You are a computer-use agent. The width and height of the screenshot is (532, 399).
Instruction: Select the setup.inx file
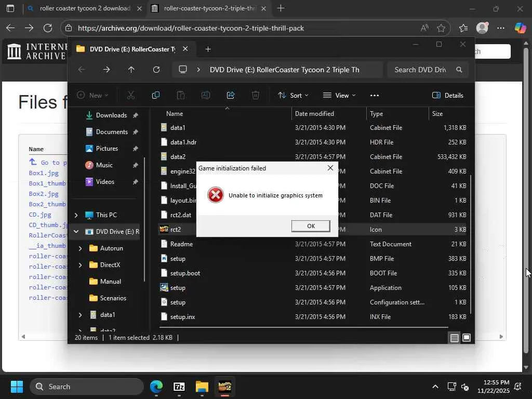(x=313, y=317)
